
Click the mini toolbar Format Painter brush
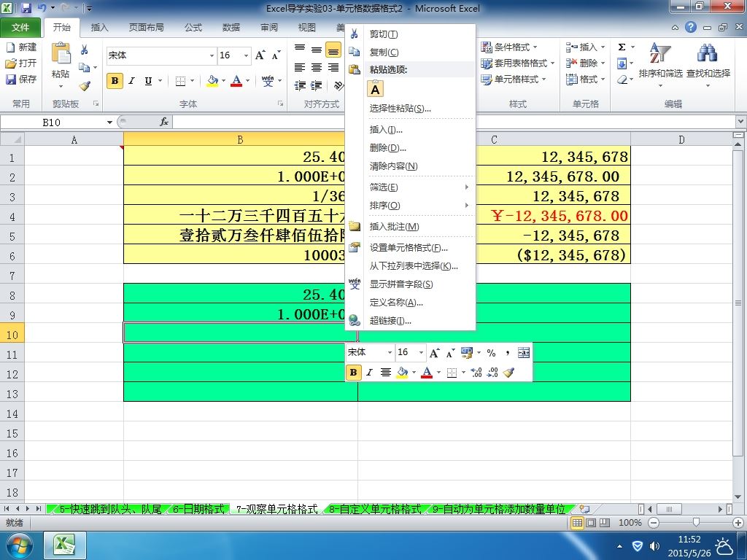508,373
